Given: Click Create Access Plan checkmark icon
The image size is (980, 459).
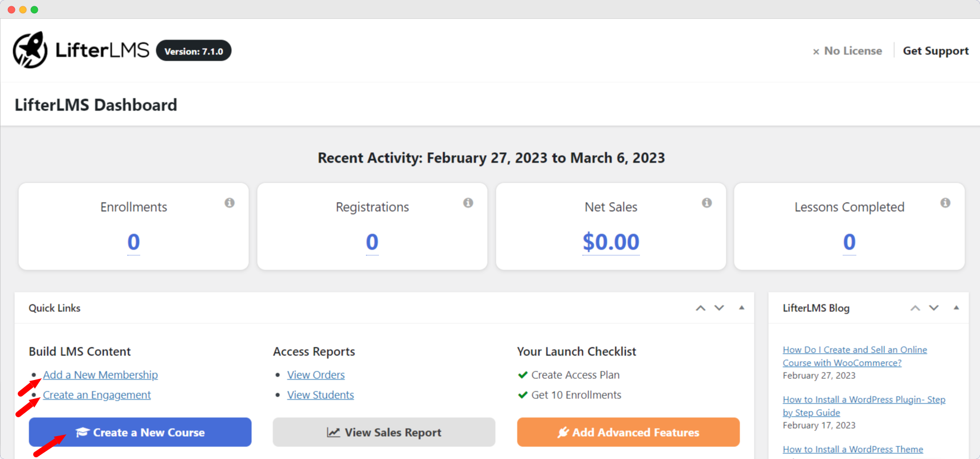Looking at the screenshot, I should [523, 375].
